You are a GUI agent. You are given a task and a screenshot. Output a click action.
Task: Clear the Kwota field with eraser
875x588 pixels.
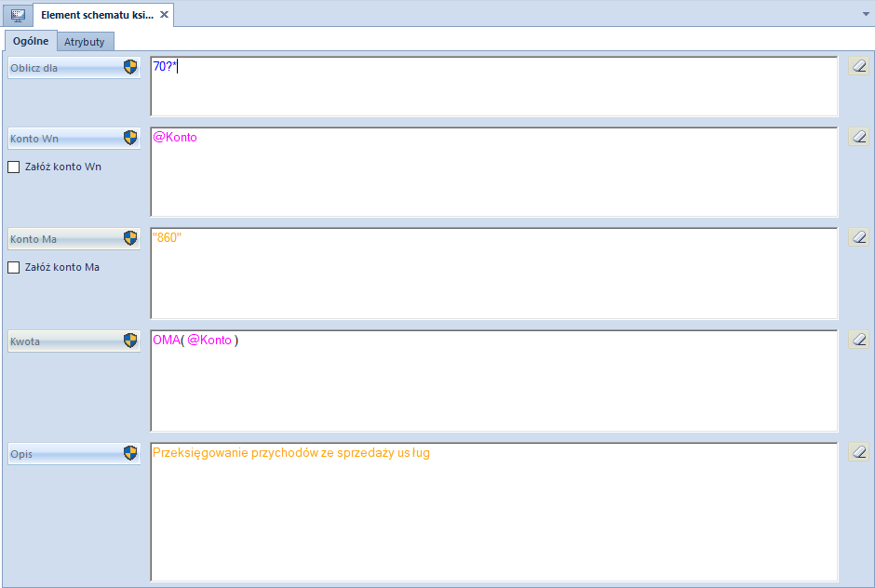point(859,340)
